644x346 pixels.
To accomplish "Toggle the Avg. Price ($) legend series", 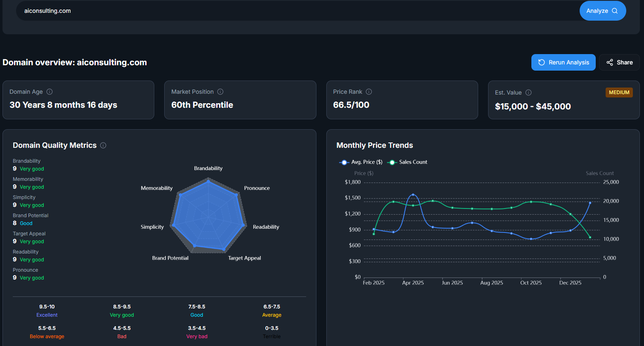I will tap(361, 162).
